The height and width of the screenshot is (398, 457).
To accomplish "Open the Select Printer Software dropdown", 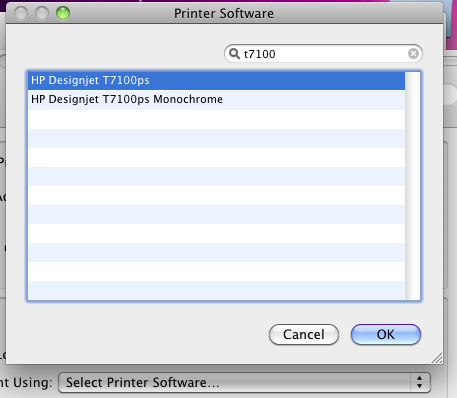I will tap(244, 382).
